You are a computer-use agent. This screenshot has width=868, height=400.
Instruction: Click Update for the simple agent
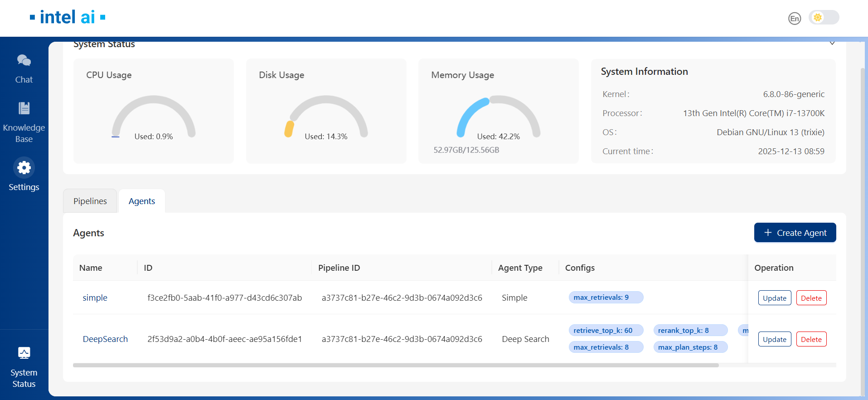tap(774, 298)
